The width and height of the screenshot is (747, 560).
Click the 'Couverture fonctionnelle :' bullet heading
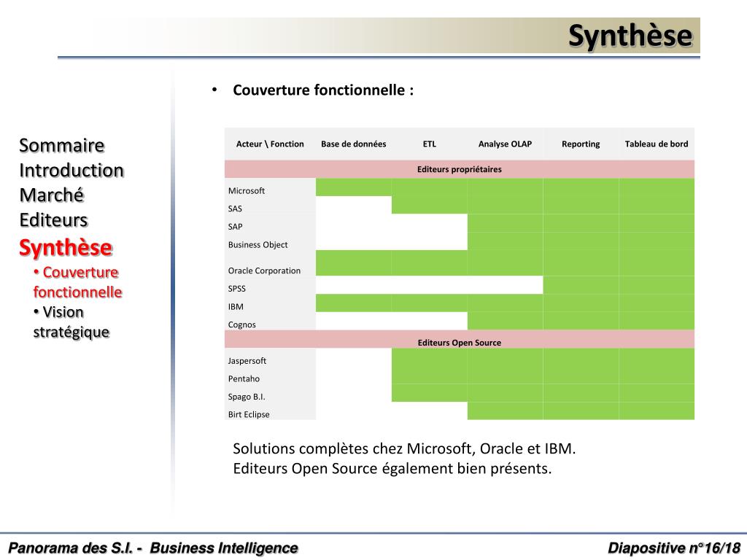[323, 90]
